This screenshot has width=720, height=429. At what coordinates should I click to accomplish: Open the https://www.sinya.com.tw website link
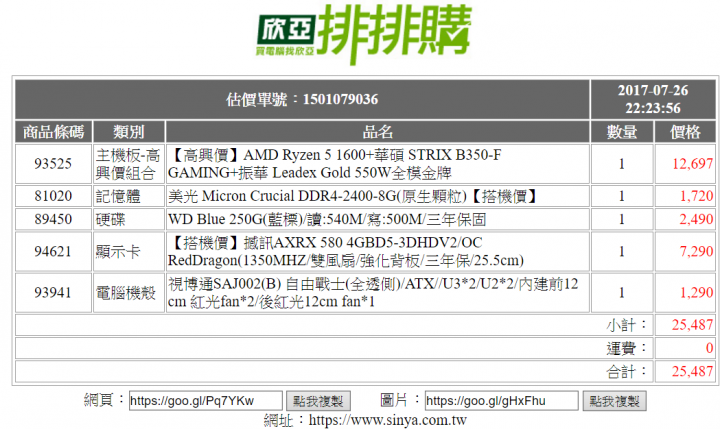(388, 420)
